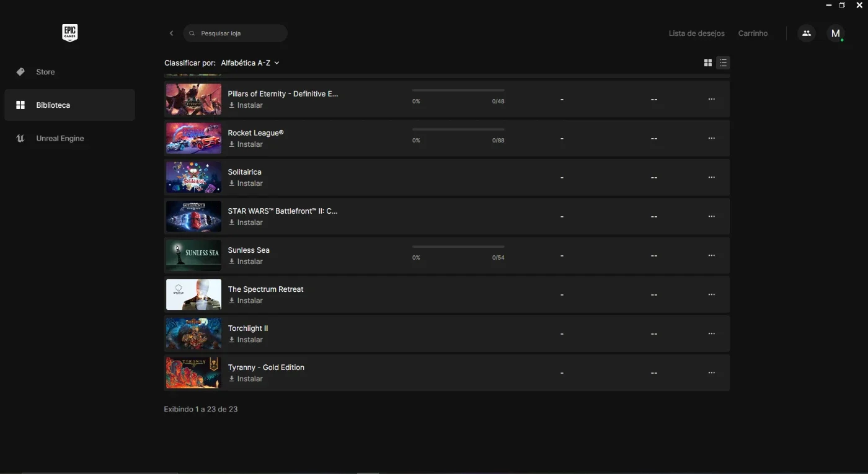Open options menu for STAR WARS Battlefront II
The height and width of the screenshot is (474, 868).
coord(711,216)
